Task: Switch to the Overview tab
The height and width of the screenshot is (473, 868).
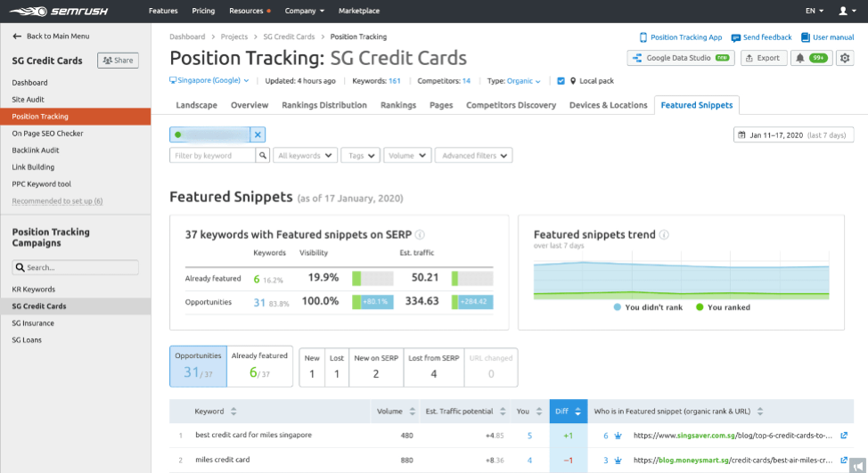Action: click(x=250, y=105)
